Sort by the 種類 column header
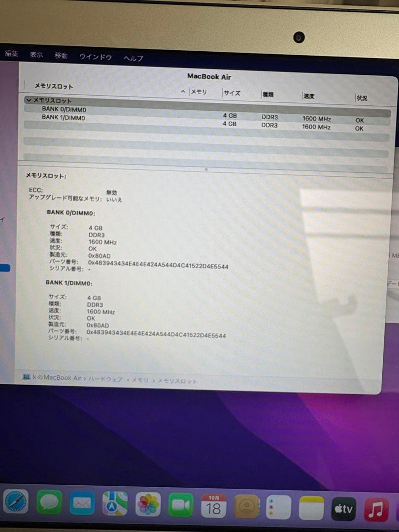Image resolution: width=399 pixels, height=532 pixels. pos(268,94)
